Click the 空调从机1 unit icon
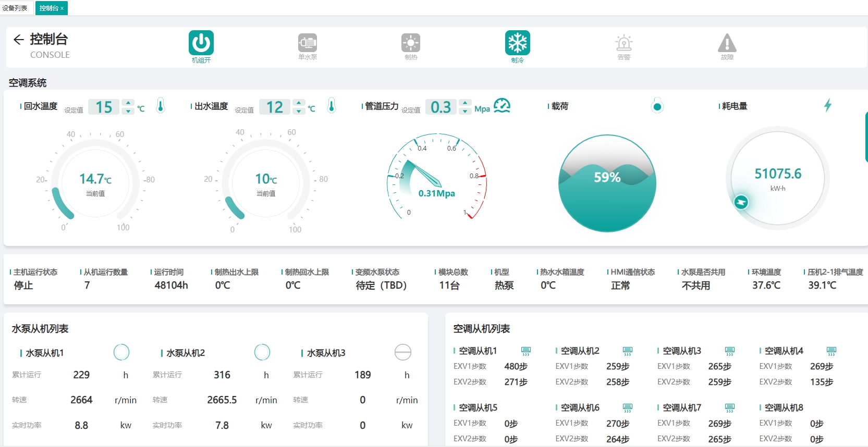Viewport: 868px width, 447px height. click(x=526, y=351)
